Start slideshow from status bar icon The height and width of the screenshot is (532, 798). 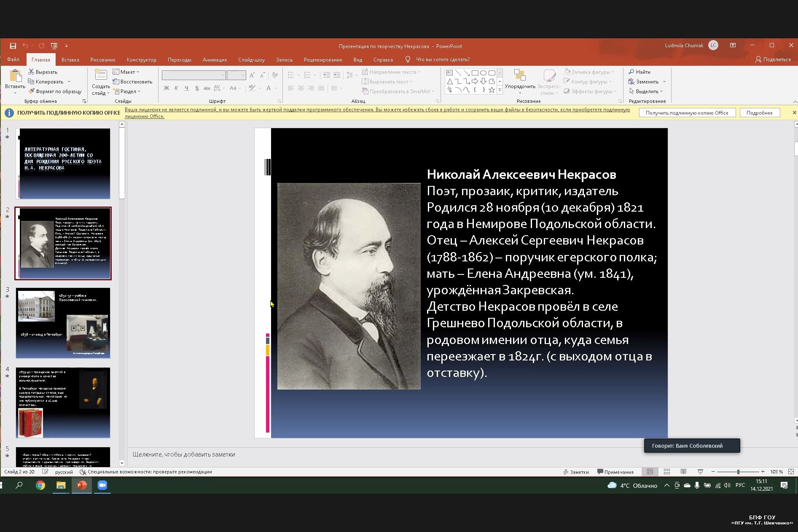tap(700, 472)
